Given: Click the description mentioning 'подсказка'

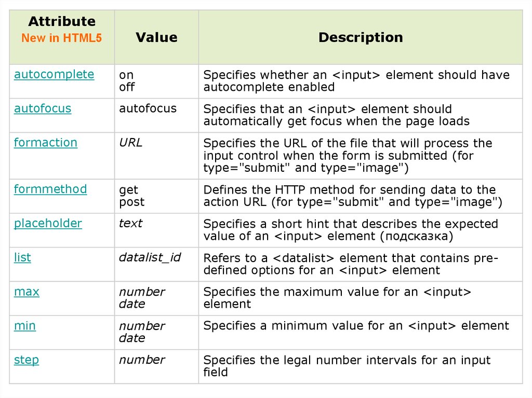Looking at the screenshot, I should coord(351,230).
